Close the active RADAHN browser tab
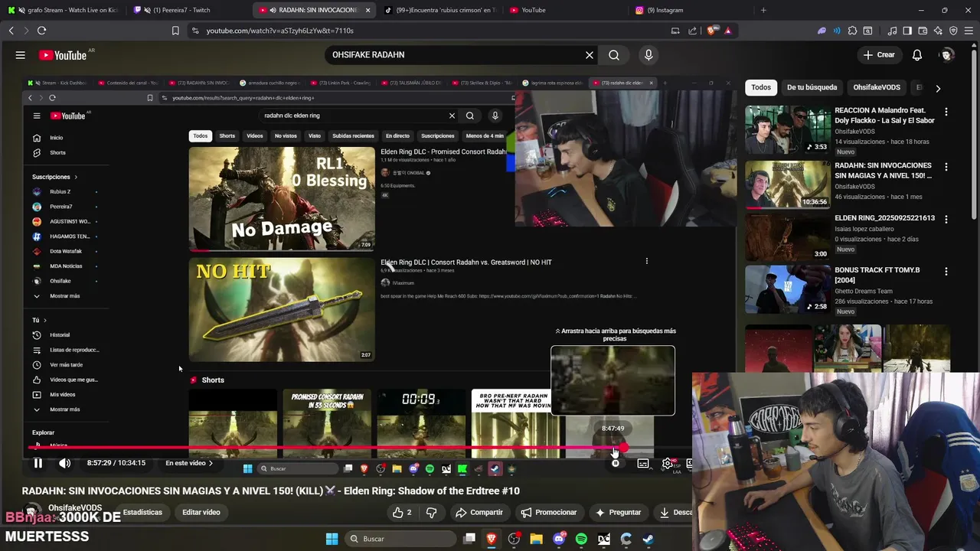 coord(368,10)
